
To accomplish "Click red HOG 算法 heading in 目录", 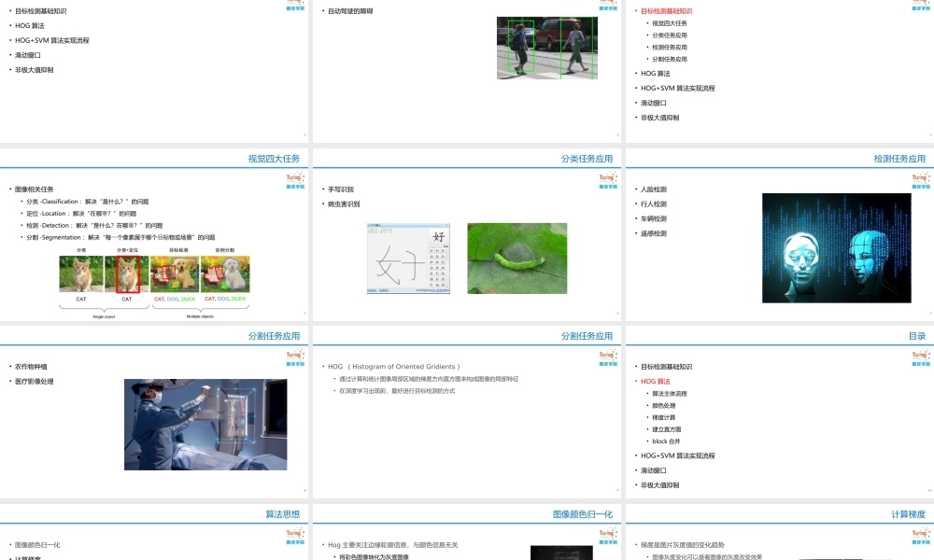I will click(x=655, y=381).
